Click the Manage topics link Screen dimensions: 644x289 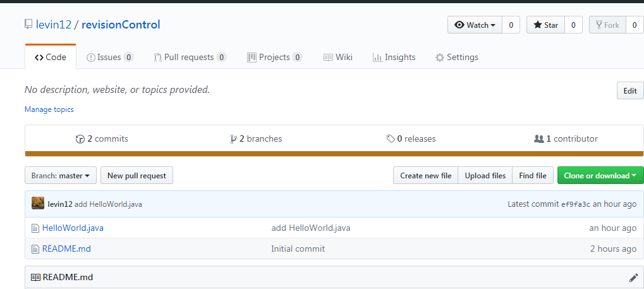pyautogui.click(x=49, y=109)
